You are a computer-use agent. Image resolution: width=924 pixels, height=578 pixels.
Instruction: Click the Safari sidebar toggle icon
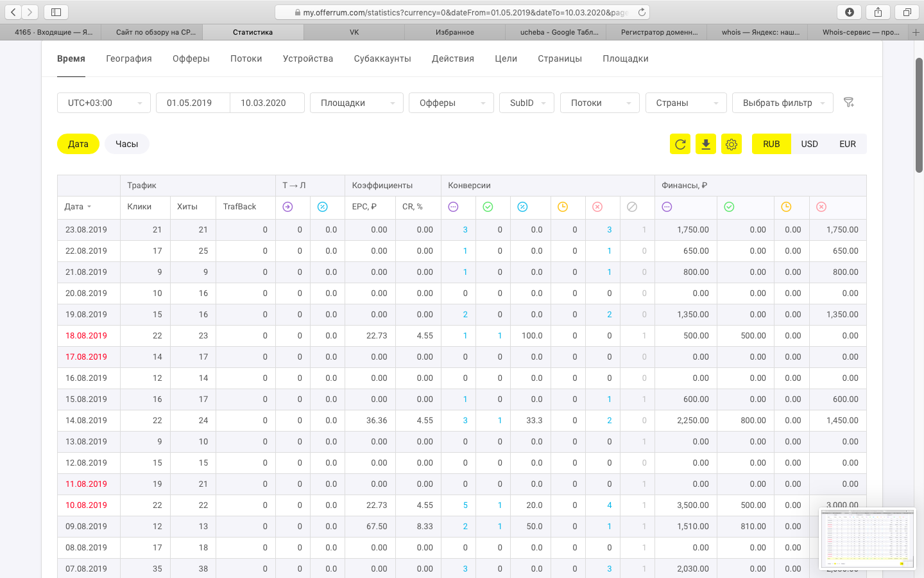[x=56, y=12]
